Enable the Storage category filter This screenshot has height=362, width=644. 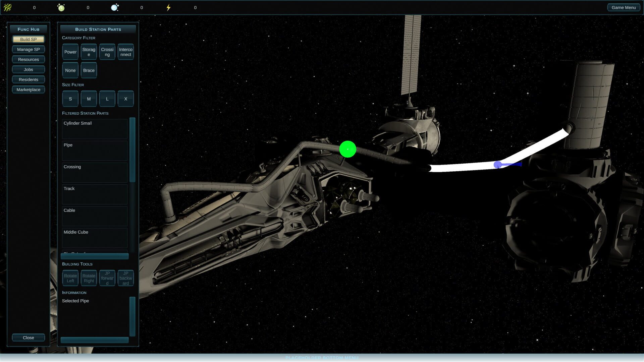pyautogui.click(x=89, y=52)
